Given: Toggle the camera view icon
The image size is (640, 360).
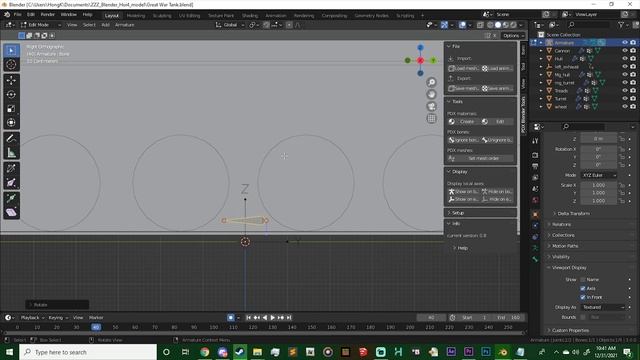Looking at the screenshot, I should pos(431,107).
